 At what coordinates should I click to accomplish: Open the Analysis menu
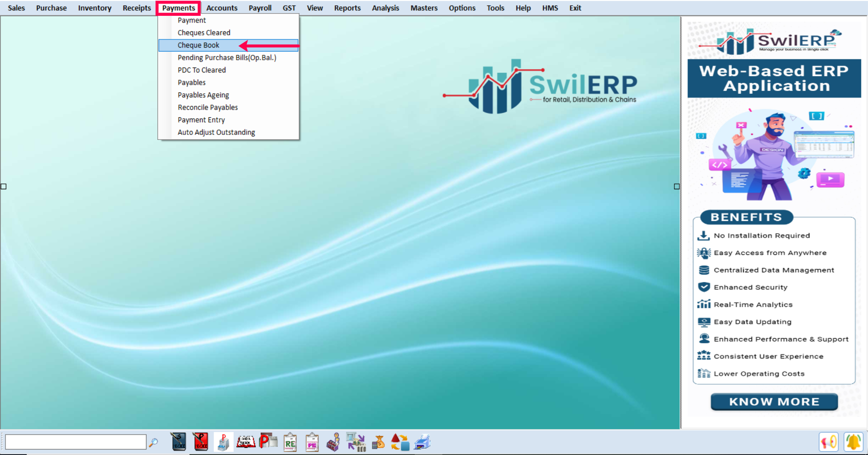(x=385, y=8)
